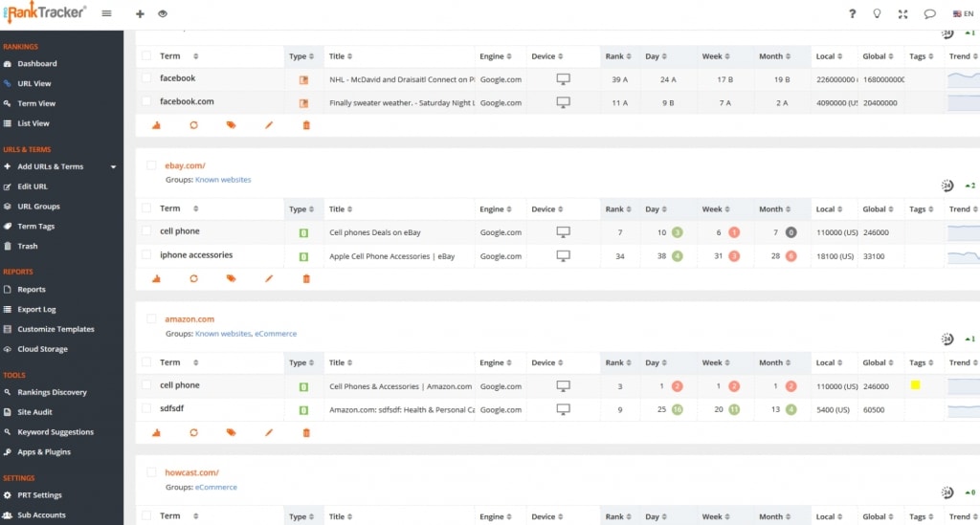Open PRT Settings in the sidebar
The width and height of the screenshot is (980, 525).
coord(39,495)
